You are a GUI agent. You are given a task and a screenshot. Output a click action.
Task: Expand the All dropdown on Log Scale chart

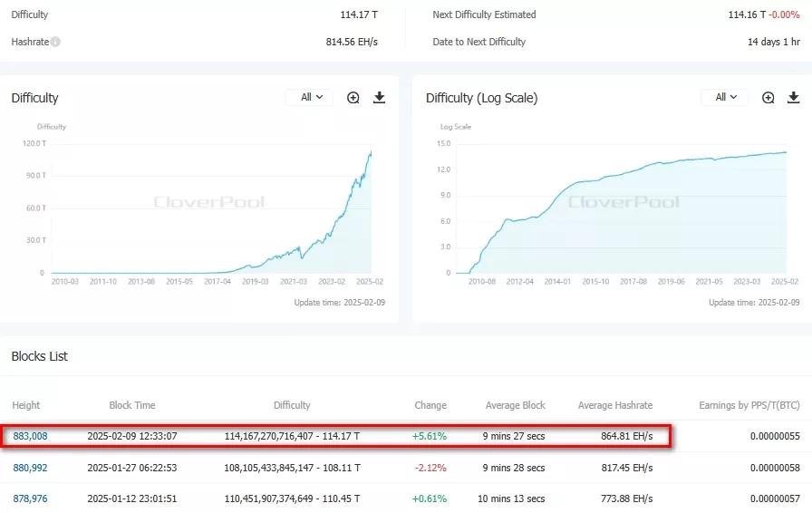(x=725, y=98)
